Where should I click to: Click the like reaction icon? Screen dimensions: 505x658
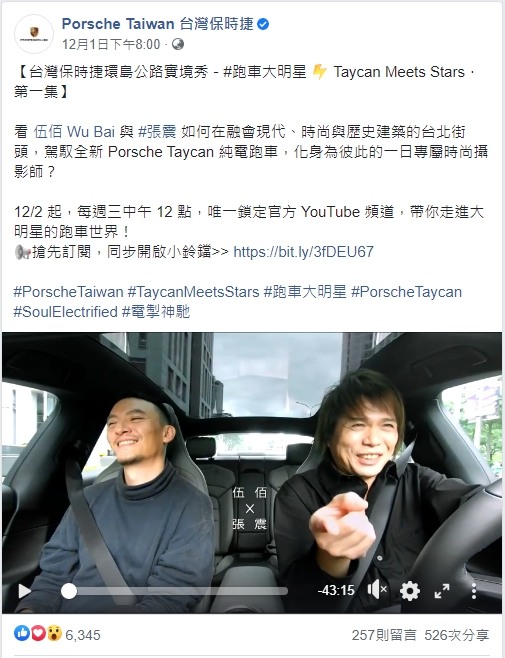tap(22, 633)
